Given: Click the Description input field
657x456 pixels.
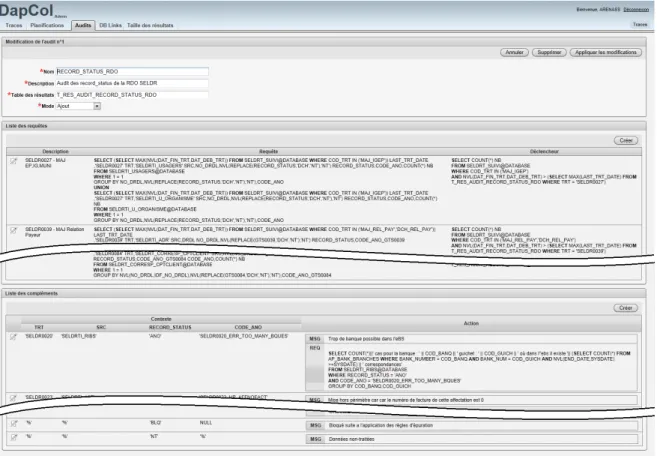Looking at the screenshot, I should (132, 83).
